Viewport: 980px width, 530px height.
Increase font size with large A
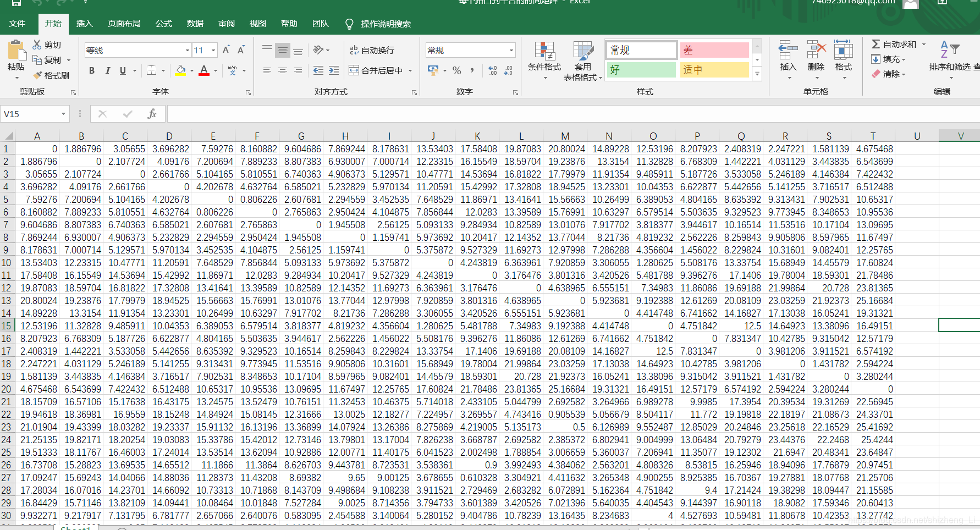coord(226,50)
